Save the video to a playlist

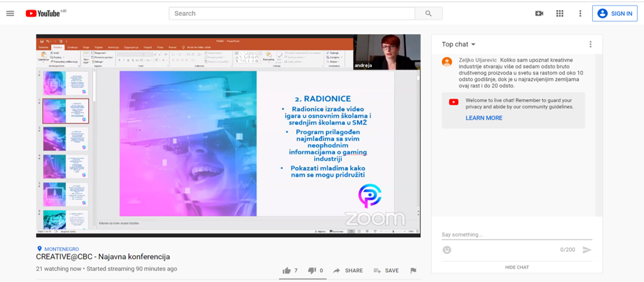[386, 271]
